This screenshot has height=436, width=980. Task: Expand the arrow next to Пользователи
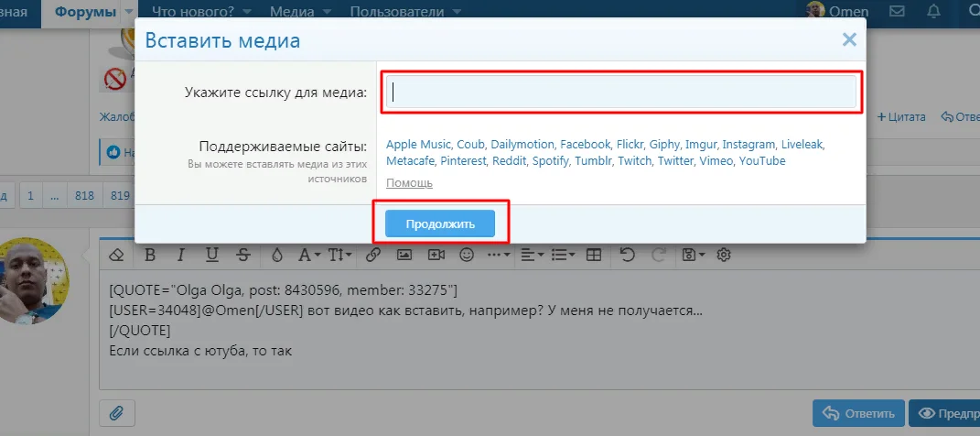tap(457, 12)
